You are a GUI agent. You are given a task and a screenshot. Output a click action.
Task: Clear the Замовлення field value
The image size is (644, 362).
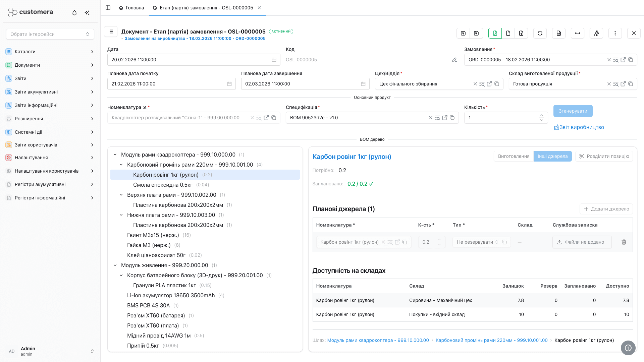(x=609, y=60)
